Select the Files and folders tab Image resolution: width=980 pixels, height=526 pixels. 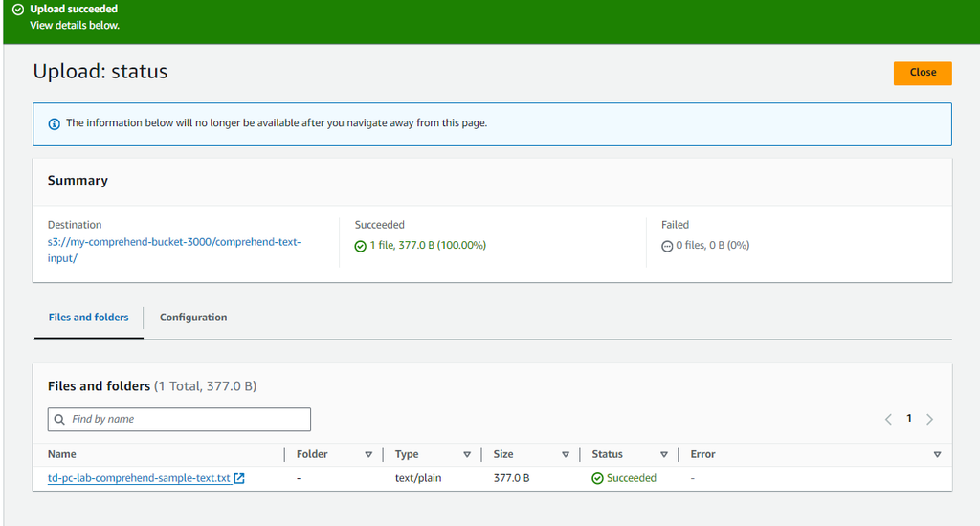[88, 318]
